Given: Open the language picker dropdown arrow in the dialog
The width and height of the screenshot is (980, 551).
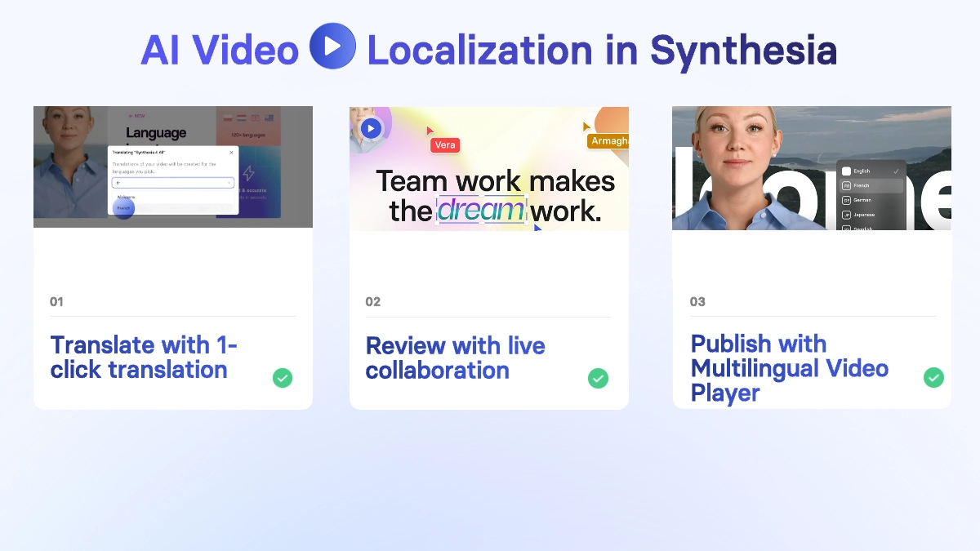Looking at the screenshot, I should (229, 183).
